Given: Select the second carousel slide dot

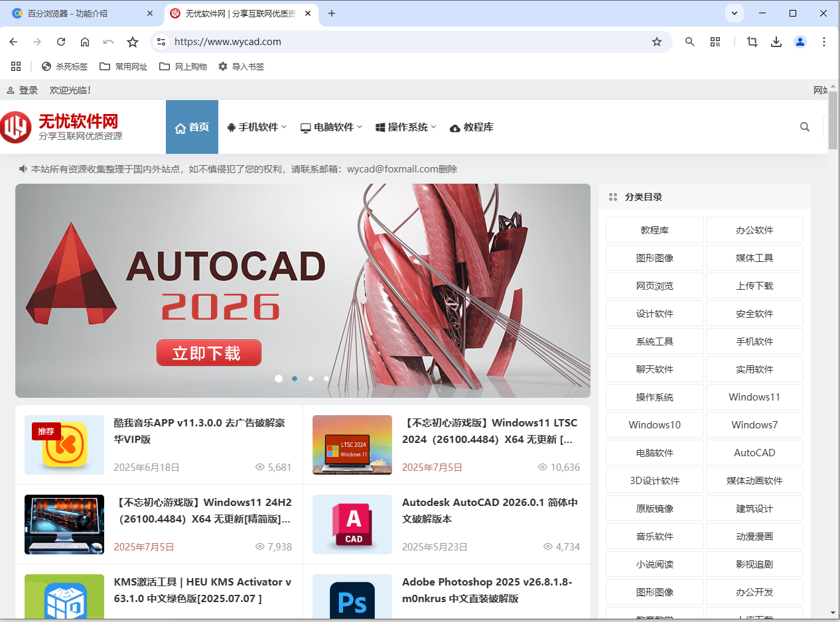Looking at the screenshot, I should (295, 379).
